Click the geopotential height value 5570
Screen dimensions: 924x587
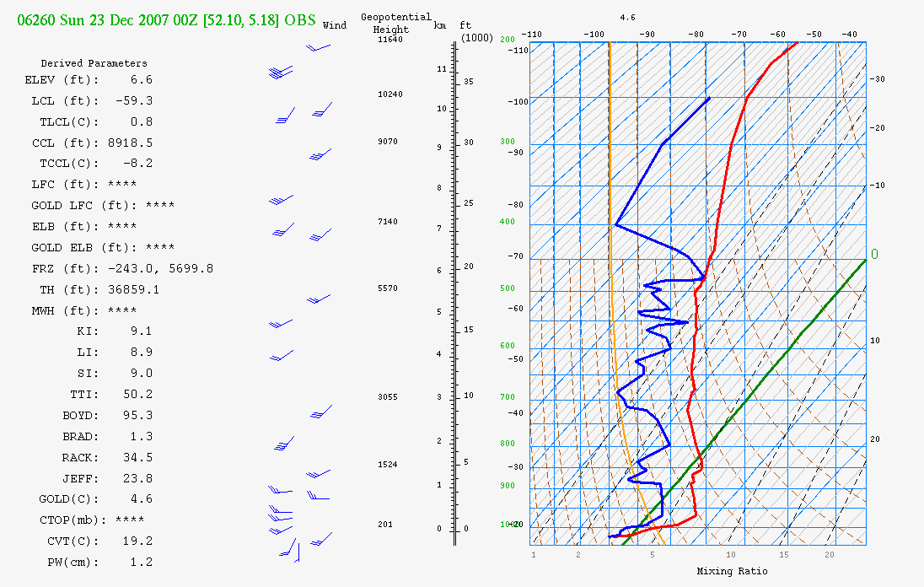388,288
